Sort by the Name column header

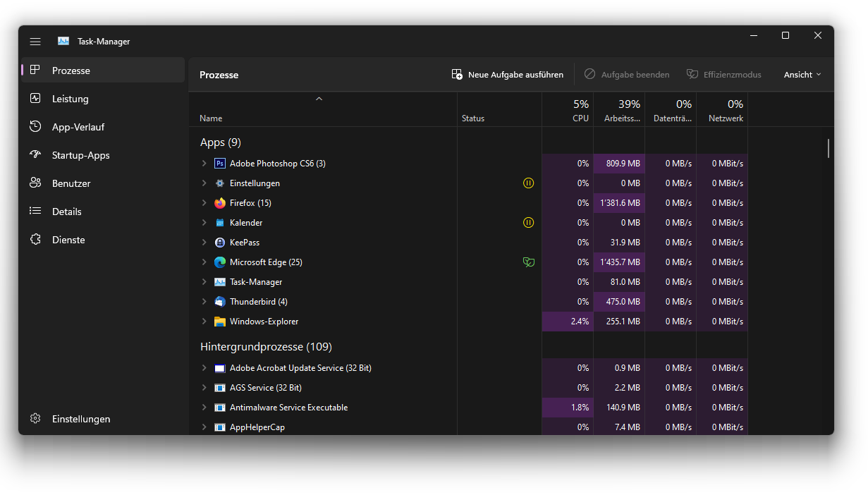(x=323, y=109)
